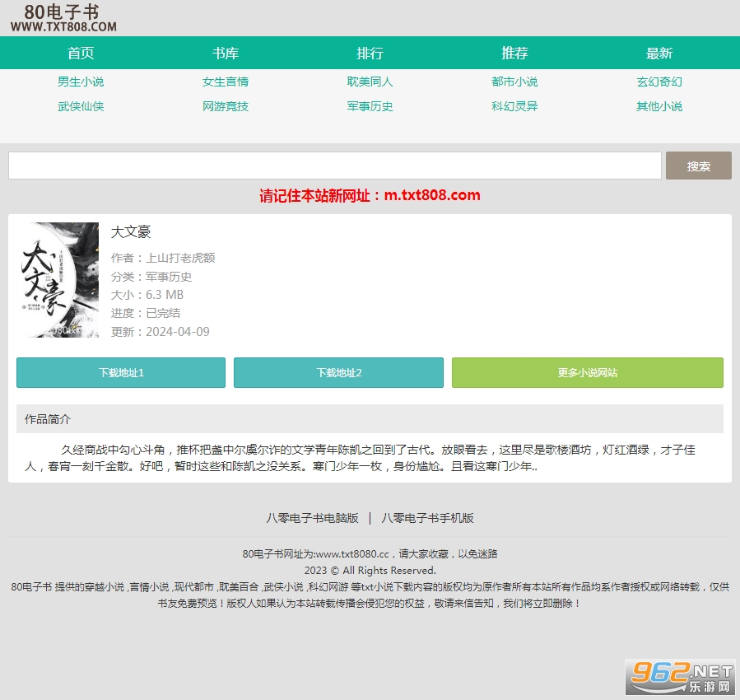Open the 更多小说网站 green button
Viewport: 740px width, 700px height.
click(587, 372)
